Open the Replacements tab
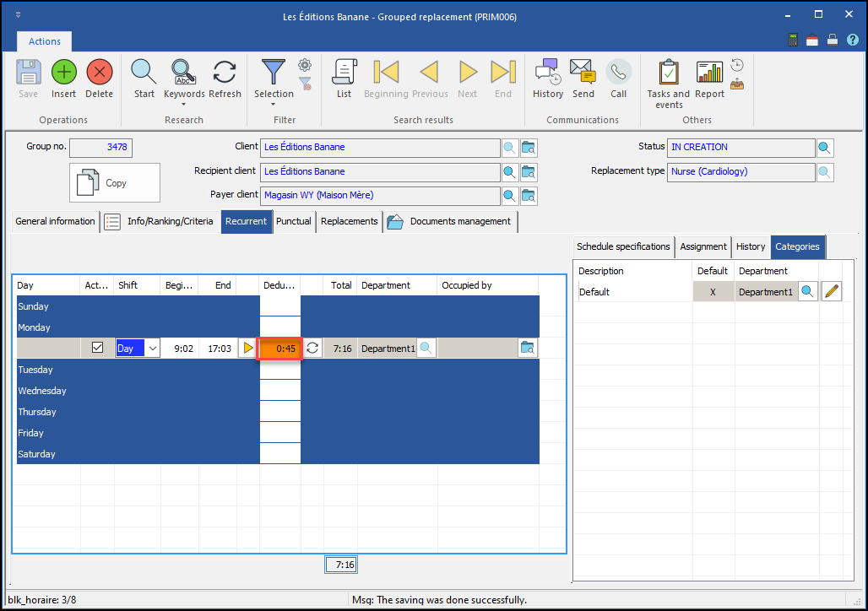Screen dimensions: 868x611 click(350, 221)
